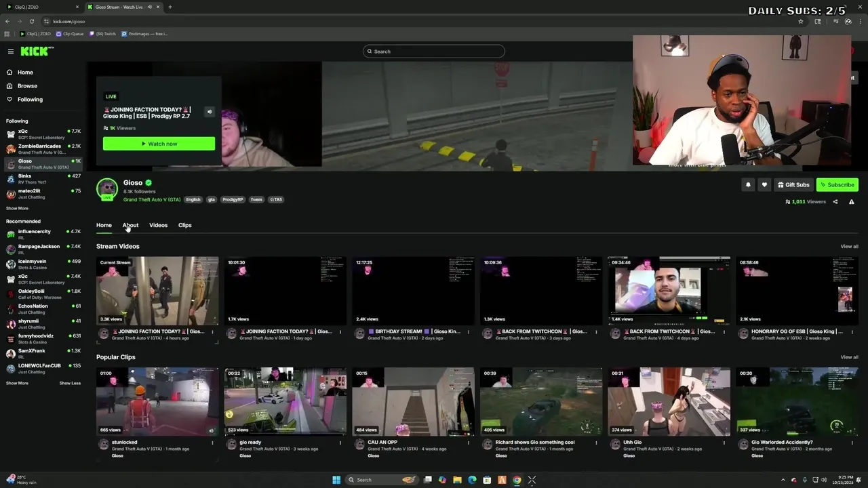
Task: Click the heart follow icon
Action: pyautogui.click(x=764, y=184)
